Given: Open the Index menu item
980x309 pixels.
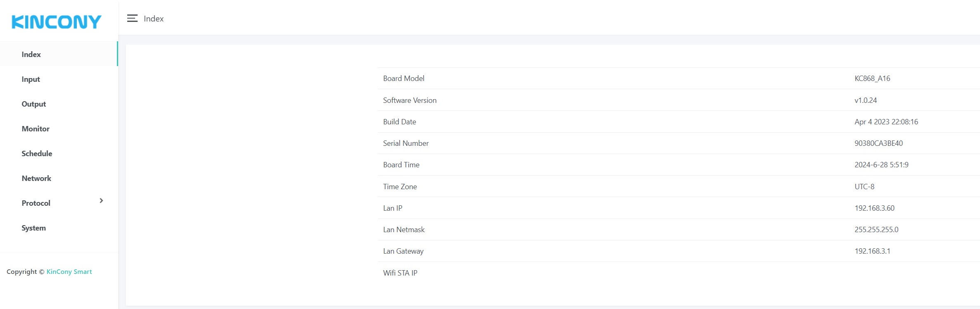Looking at the screenshot, I should click(31, 55).
